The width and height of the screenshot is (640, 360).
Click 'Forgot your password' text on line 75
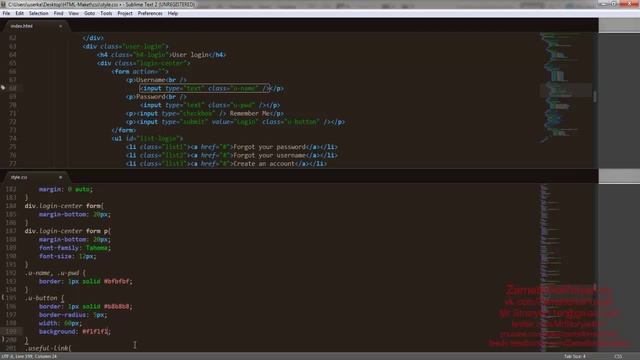(x=270, y=147)
